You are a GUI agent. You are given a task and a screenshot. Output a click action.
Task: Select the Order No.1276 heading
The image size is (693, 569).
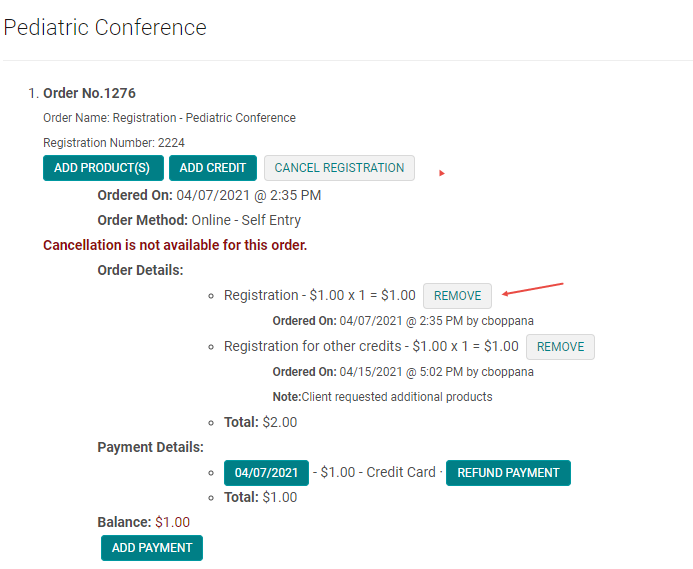coord(89,94)
